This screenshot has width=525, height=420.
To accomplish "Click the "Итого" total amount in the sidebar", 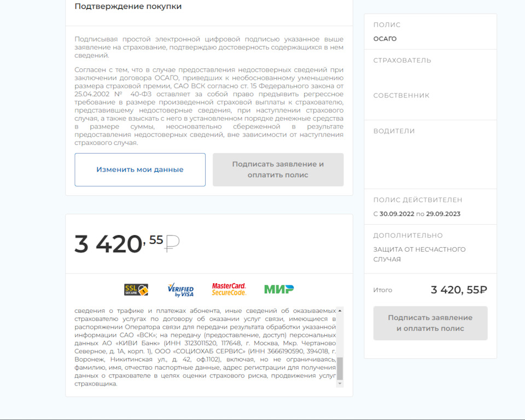I will coord(459,290).
